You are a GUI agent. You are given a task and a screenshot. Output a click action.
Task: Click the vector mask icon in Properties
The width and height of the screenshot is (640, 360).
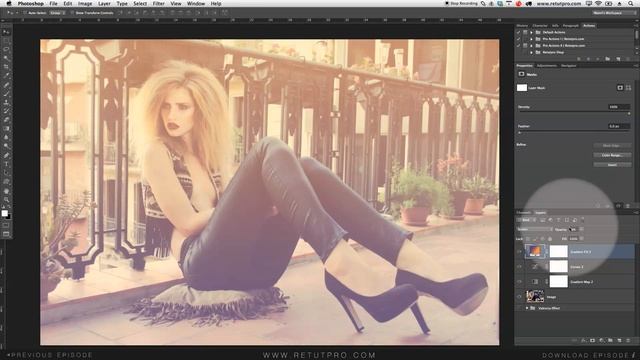click(628, 88)
